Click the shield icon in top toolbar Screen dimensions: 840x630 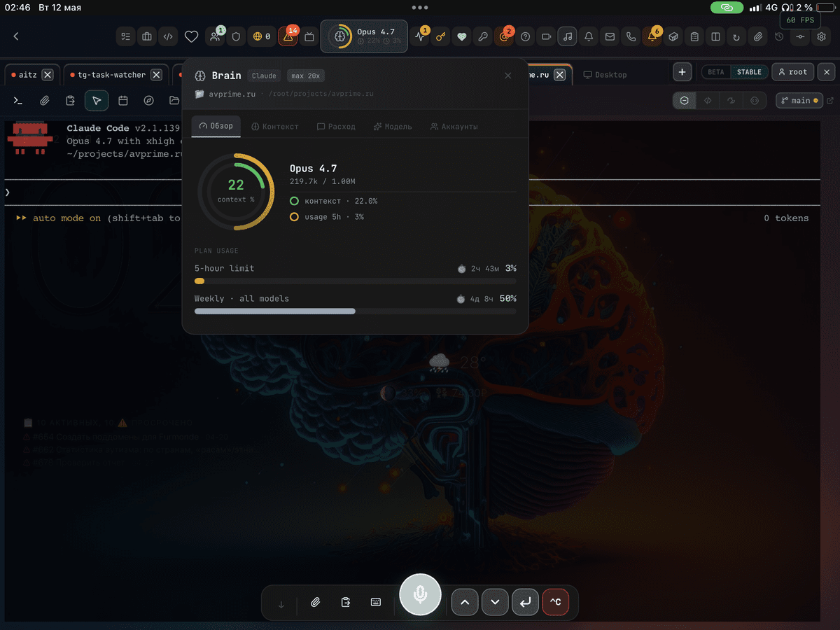point(236,36)
